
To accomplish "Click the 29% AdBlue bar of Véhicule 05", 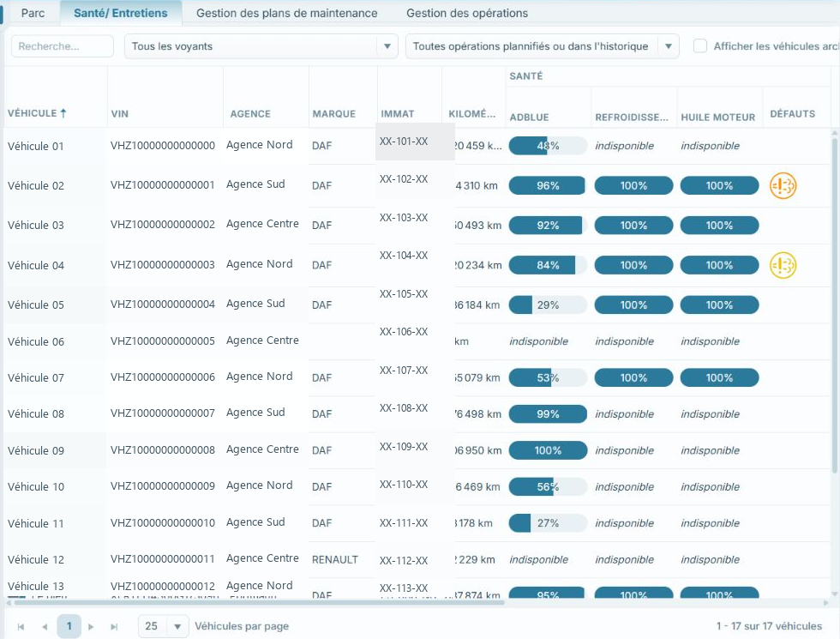I will [548, 305].
